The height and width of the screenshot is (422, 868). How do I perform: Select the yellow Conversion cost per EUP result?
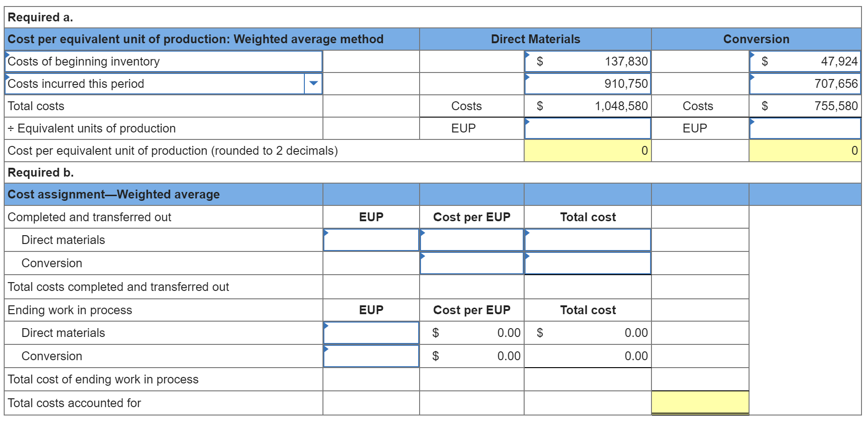click(x=805, y=151)
